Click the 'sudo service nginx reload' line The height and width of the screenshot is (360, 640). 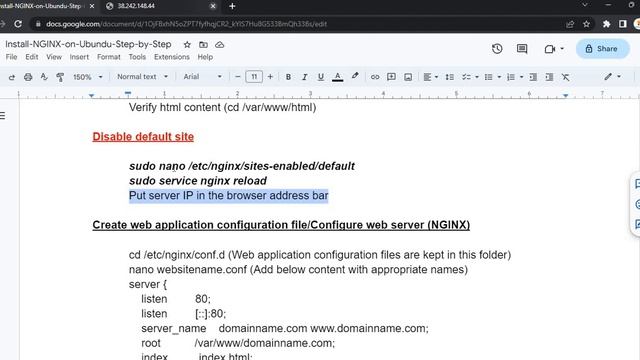198,181
